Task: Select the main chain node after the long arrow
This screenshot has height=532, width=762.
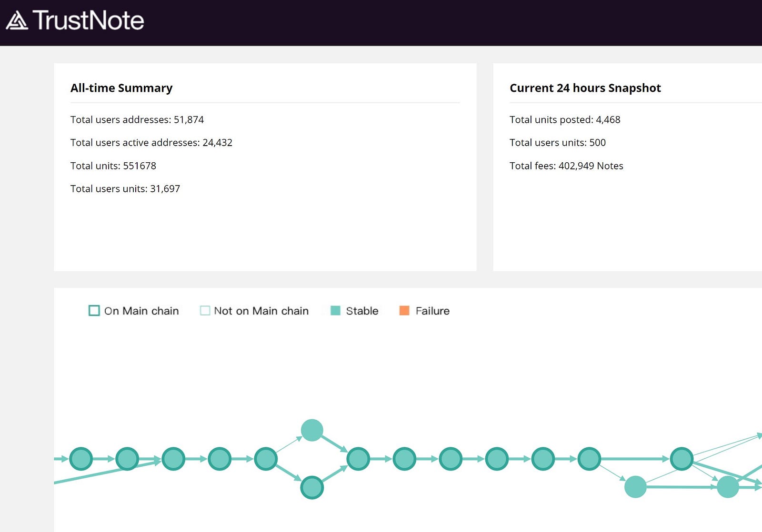Action: click(682, 459)
